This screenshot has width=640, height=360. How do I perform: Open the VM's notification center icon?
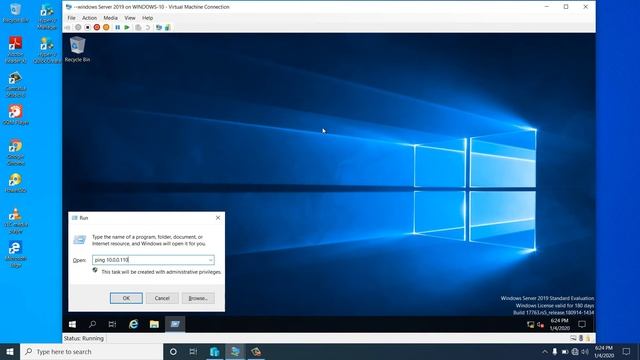582,324
